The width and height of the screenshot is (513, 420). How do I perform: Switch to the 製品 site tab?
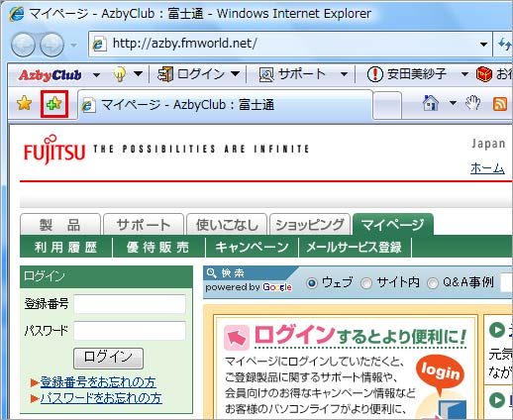(60, 225)
